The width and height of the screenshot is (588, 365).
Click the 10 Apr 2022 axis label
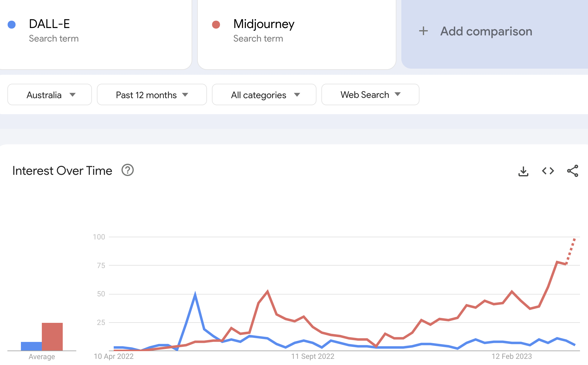tap(113, 356)
